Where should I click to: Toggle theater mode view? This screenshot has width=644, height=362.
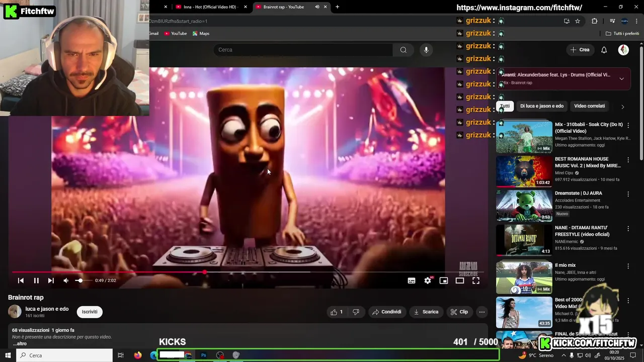pos(460,281)
